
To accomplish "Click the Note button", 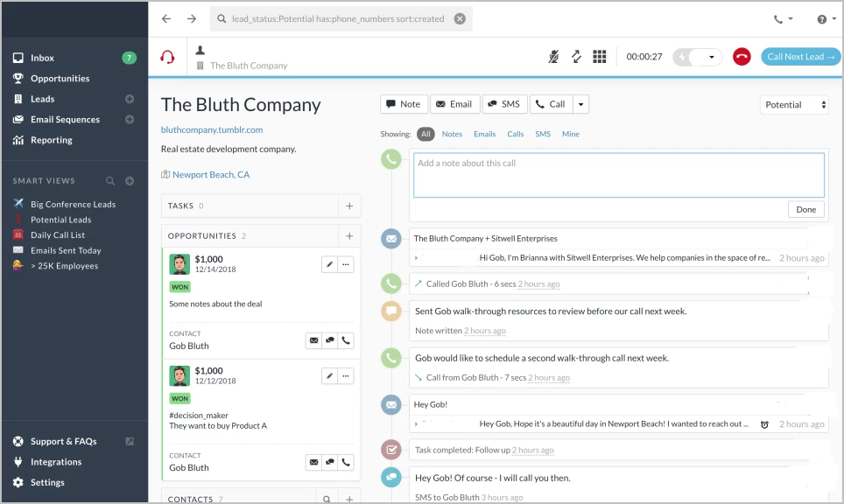I will [x=404, y=104].
